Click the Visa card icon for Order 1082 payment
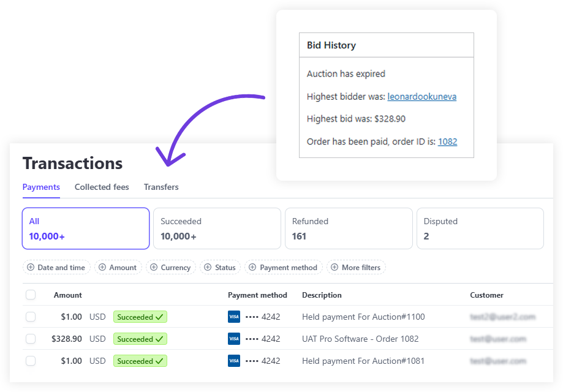Screen dimensions: 563x392 point(234,339)
